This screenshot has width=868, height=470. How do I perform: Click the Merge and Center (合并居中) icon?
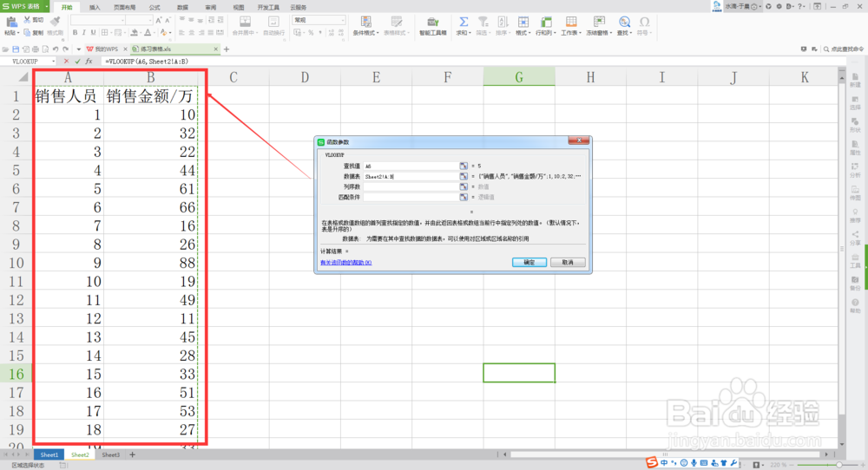[x=245, y=22]
